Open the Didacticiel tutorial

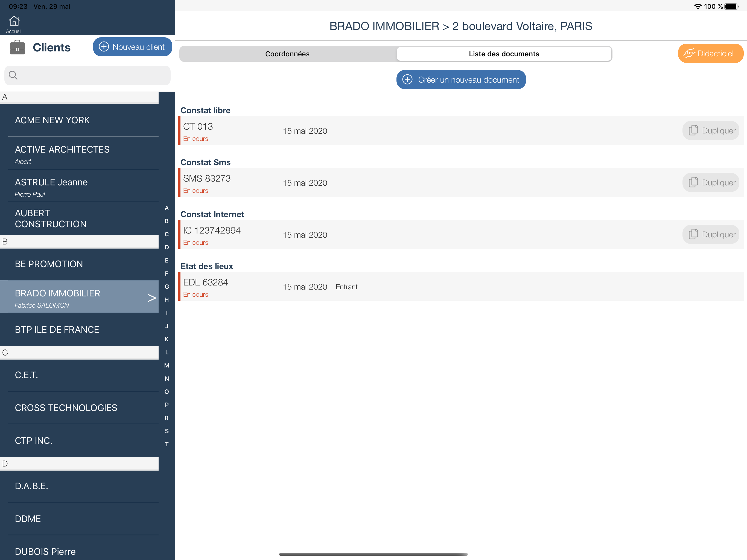point(710,53)
